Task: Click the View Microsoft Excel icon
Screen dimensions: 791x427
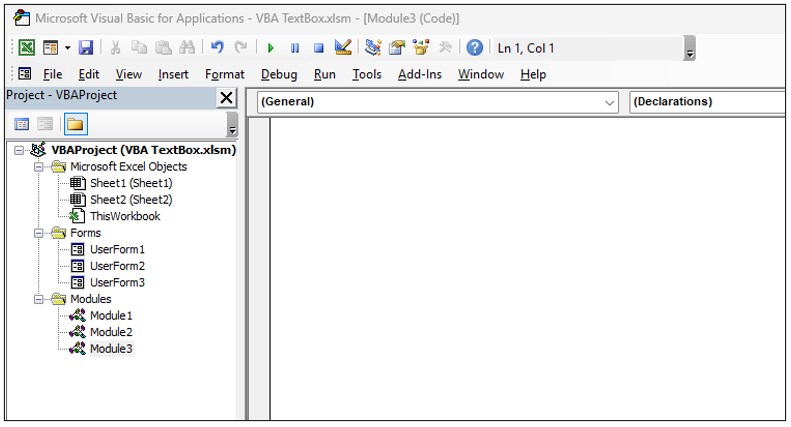Action: tap(27, 48)
